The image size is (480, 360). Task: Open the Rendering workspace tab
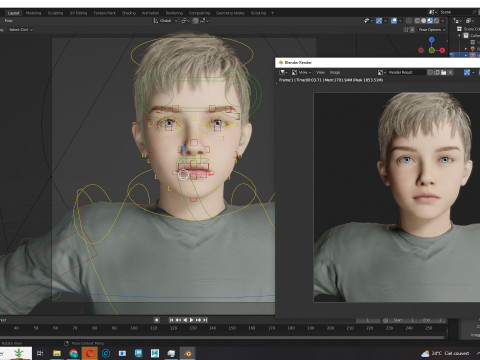[174, 13]
